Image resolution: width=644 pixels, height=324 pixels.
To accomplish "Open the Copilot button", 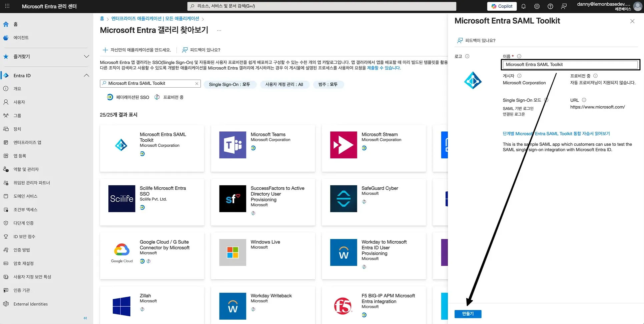I will click(x=502, y=6).
